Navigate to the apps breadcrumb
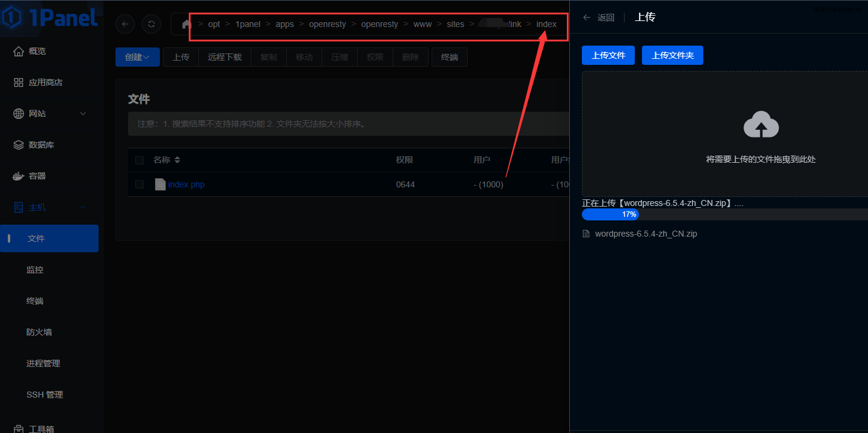868x433 pixels. 284,24
